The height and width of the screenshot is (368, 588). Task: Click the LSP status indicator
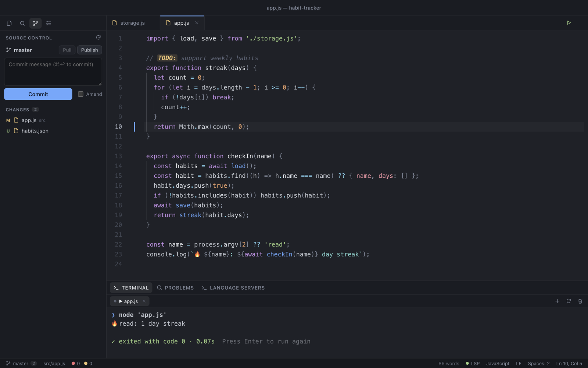point(473,363)
